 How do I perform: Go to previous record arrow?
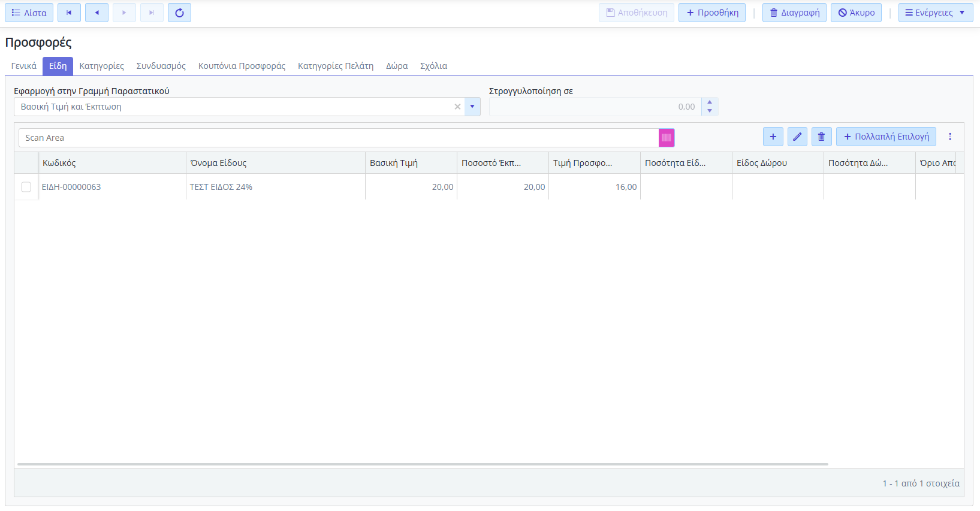tap(97, 13)
